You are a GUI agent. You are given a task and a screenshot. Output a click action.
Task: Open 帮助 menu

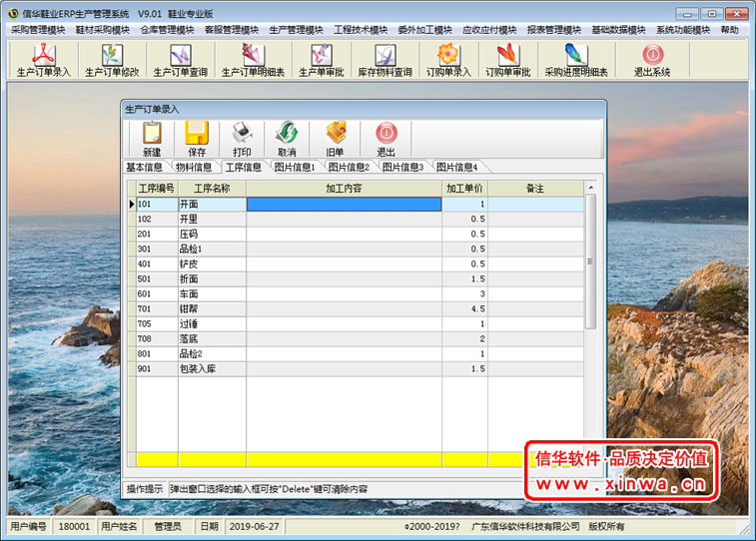click(729, 30)
